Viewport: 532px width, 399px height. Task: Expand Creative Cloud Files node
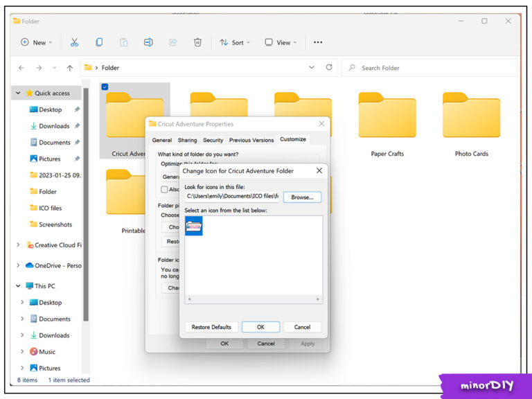click(x=18, y=245)
